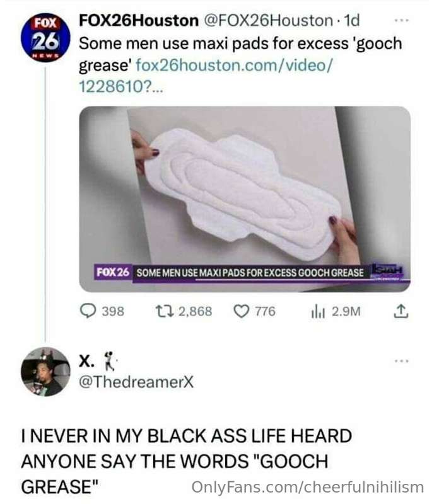Click the 1d timestamp of the tweet

[x=351, y=21]
